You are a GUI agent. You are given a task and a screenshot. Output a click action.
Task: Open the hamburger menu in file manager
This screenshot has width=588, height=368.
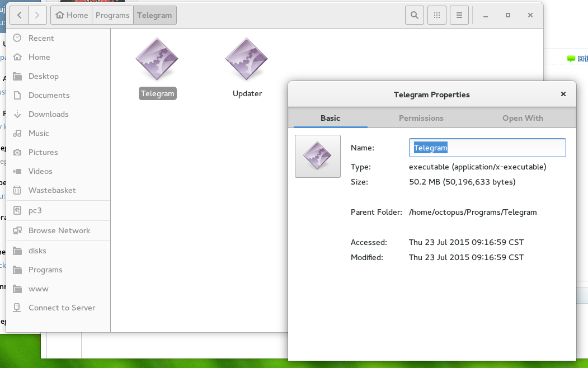pos(459,15)
